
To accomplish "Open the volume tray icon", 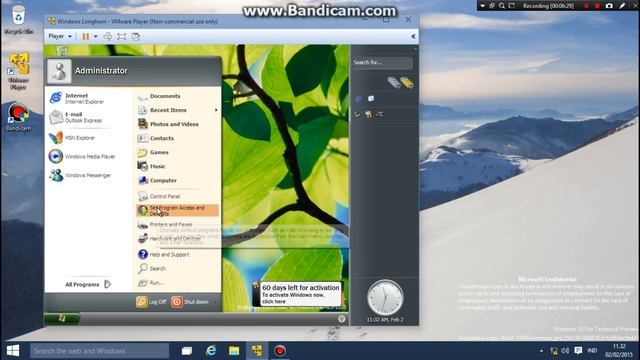I will (x=565, y=351).
